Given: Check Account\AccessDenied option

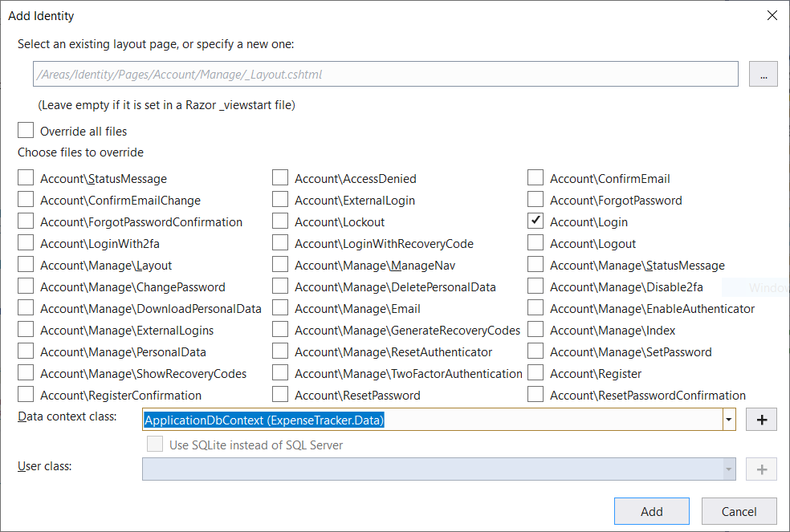Looking at the screenshot, I should pyautogui.click(x=280, y=178).
